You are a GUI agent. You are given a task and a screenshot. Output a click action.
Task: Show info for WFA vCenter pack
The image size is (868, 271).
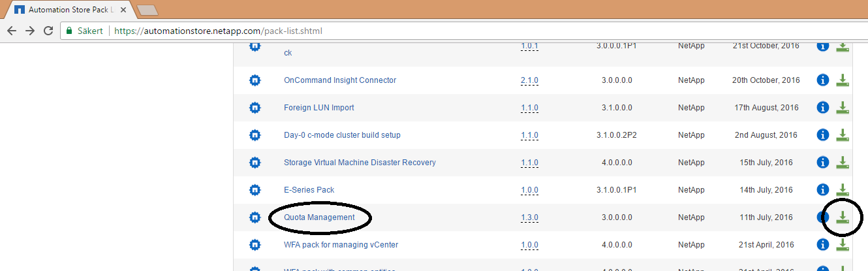point(823,245)
